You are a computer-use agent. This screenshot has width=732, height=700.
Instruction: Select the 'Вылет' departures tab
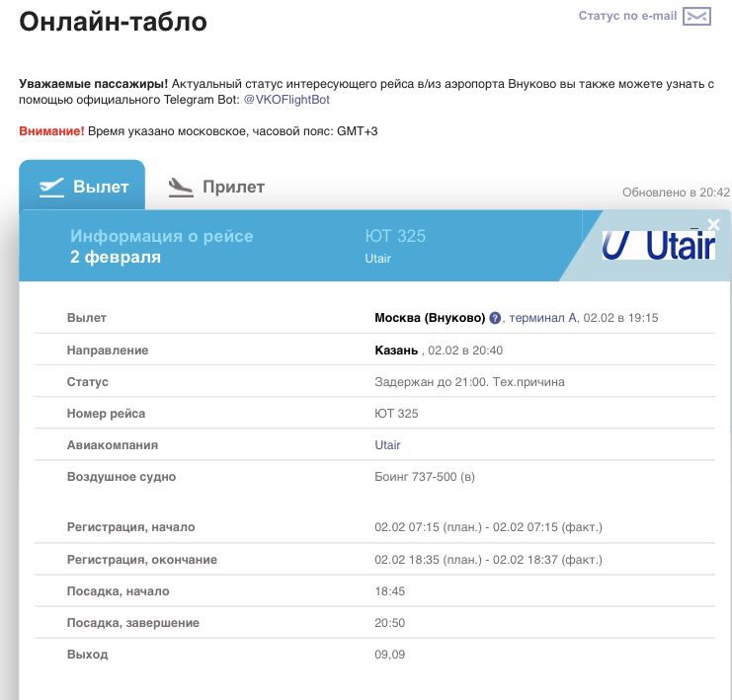82,187
